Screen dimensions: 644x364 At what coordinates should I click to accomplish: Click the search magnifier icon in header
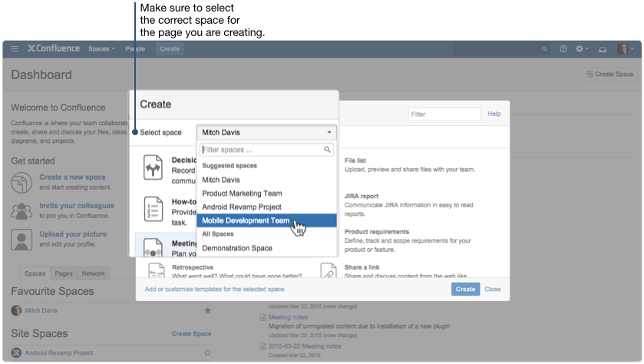pos(544,49)
